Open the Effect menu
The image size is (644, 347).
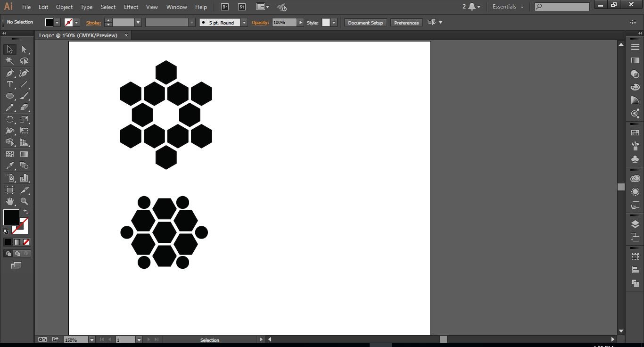pyautogui.click(x=131, y=7)
